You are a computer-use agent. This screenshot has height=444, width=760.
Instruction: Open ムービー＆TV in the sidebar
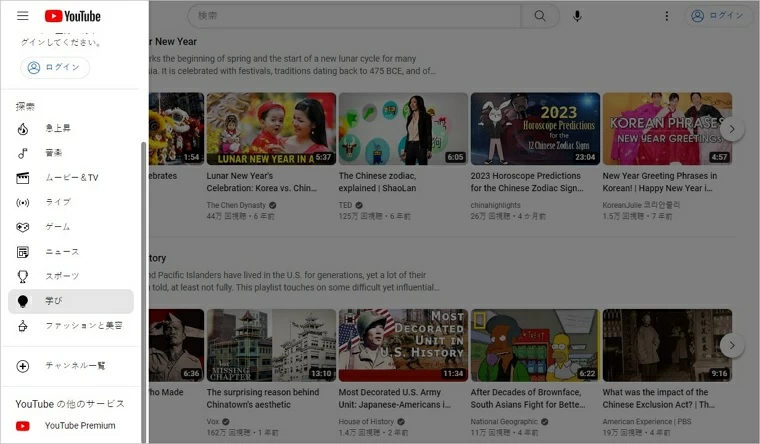click(x=71, y=178)
